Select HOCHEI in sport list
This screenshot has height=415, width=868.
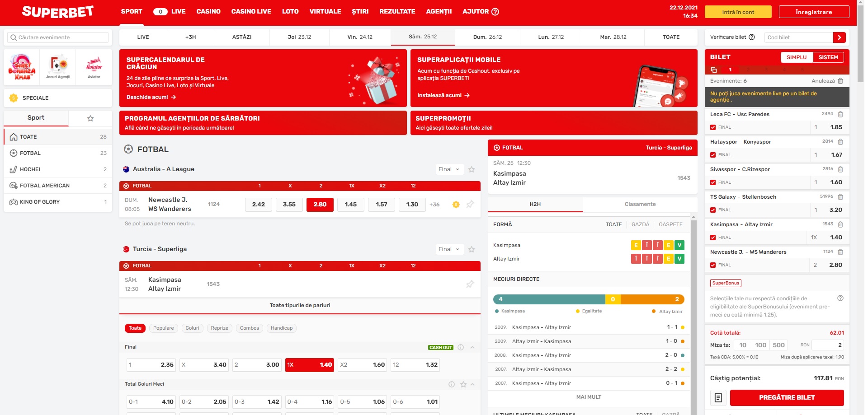coord(58,169)
